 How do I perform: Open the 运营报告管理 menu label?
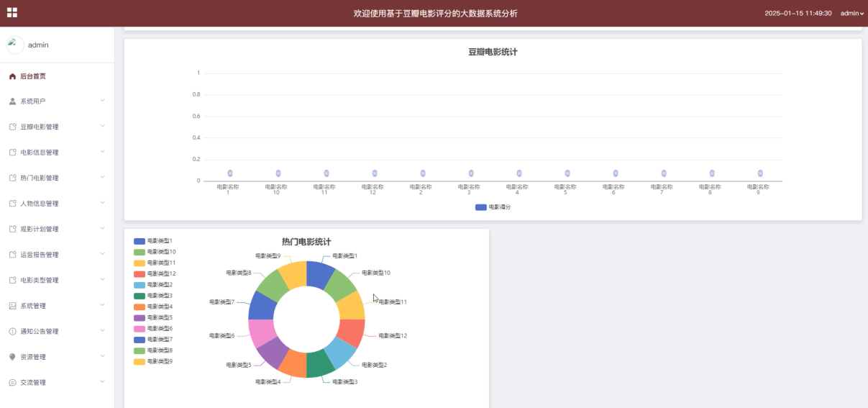40,255
